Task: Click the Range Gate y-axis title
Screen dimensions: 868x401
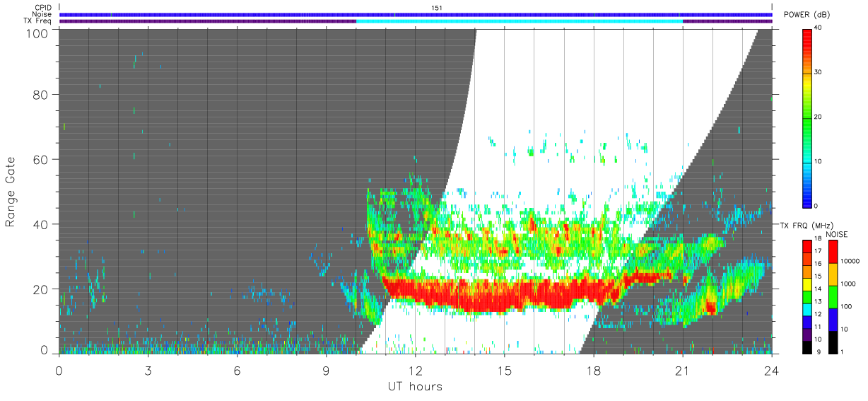Action: (11, 193)
